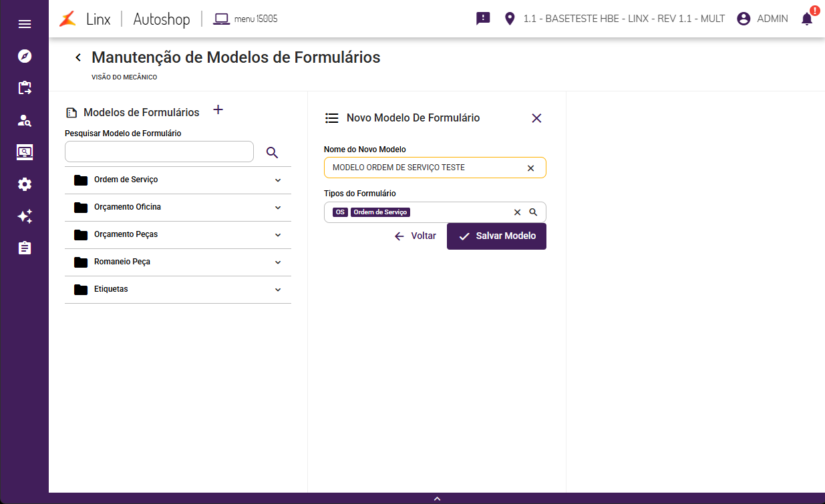Open the clipboard list sidebar icon

[x=25, y=248]
